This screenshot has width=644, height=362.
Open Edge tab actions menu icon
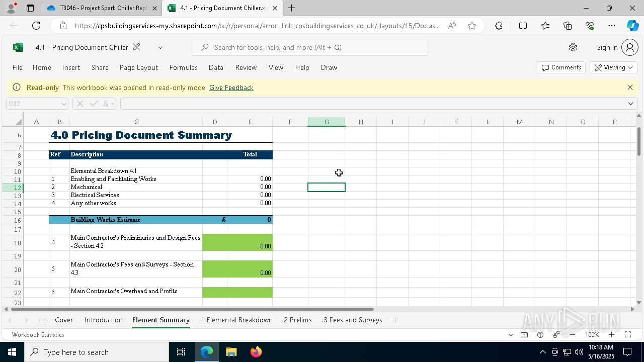[30, 8]
